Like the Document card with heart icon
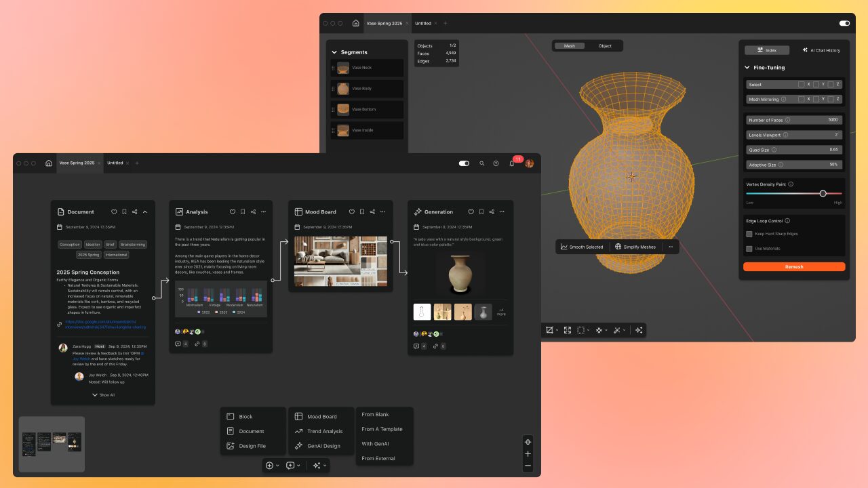Viewport: 868px width, 488px height. (x=114, y=212)
